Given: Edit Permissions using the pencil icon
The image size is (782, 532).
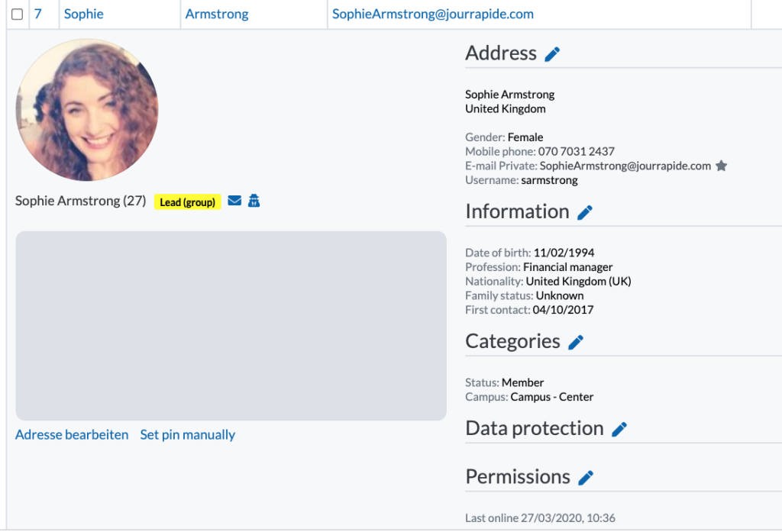Looking at the screenshot, I should [586, 478].
